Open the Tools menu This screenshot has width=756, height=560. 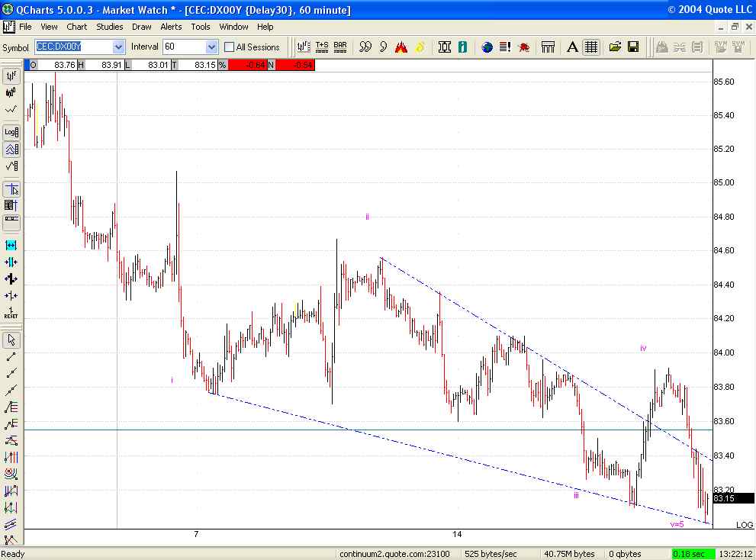point(201,27)
